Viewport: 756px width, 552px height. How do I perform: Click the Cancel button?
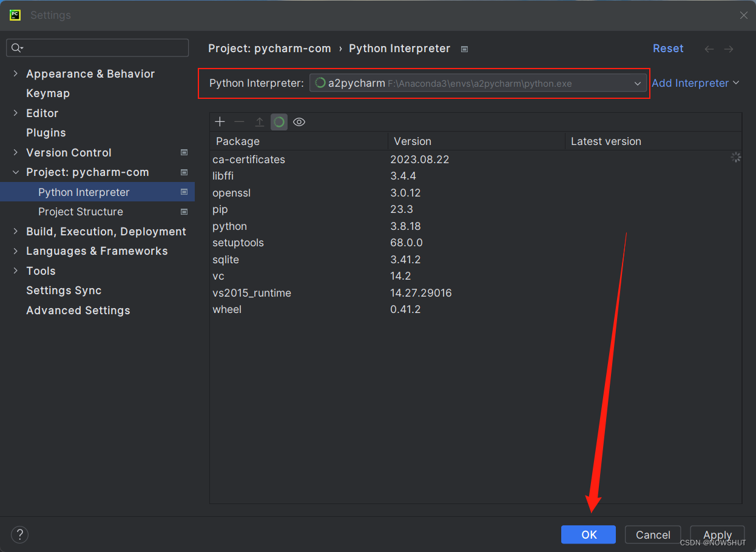tap(653, 534)
